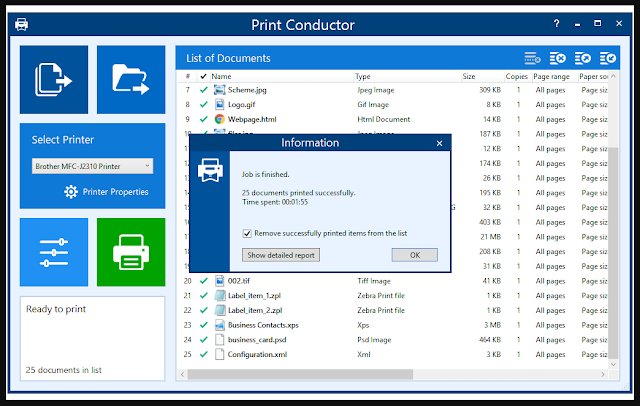
Task: Click the 309 KB size cell
Action: (x=490, y=90)
